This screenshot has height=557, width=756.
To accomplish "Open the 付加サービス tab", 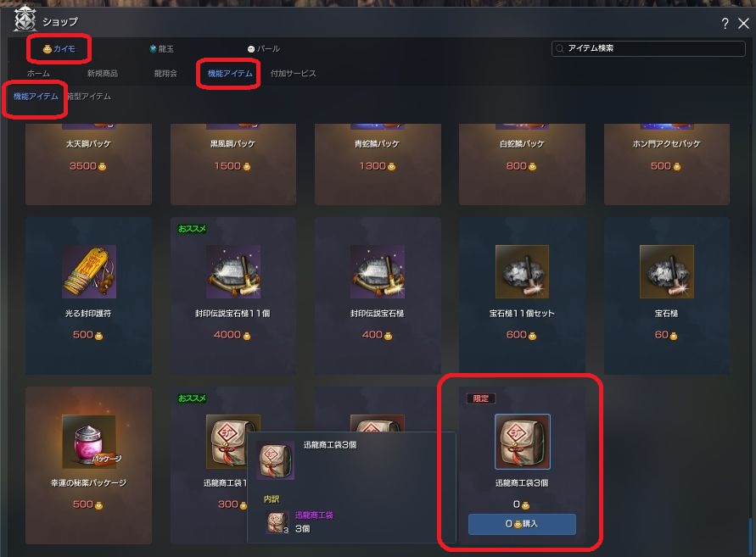I will (293, 73).
